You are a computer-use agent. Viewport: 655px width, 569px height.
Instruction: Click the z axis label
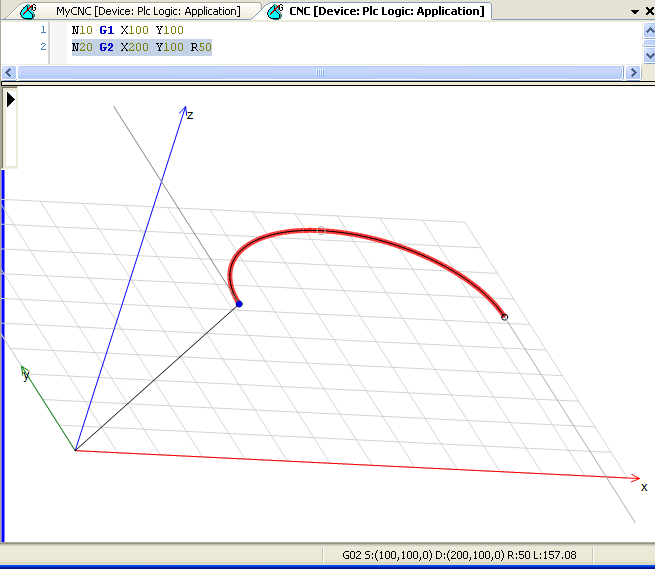point(190,115)
